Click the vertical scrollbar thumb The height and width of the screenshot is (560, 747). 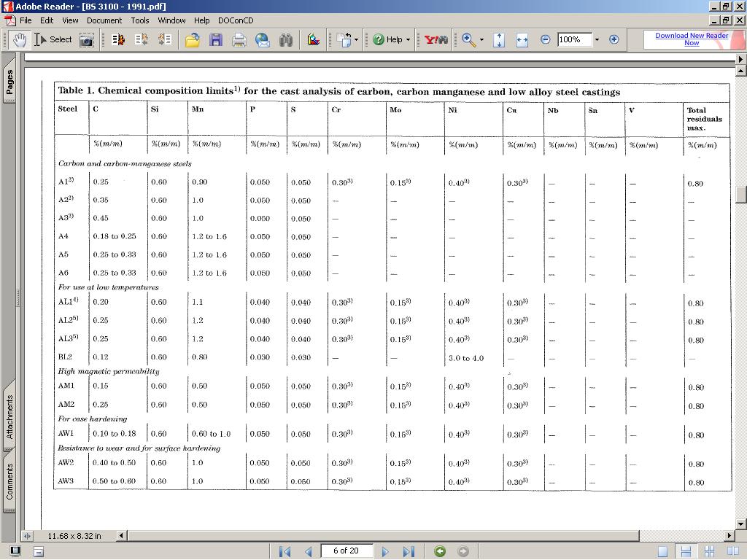pyautogui.click(x=741, y=195)
